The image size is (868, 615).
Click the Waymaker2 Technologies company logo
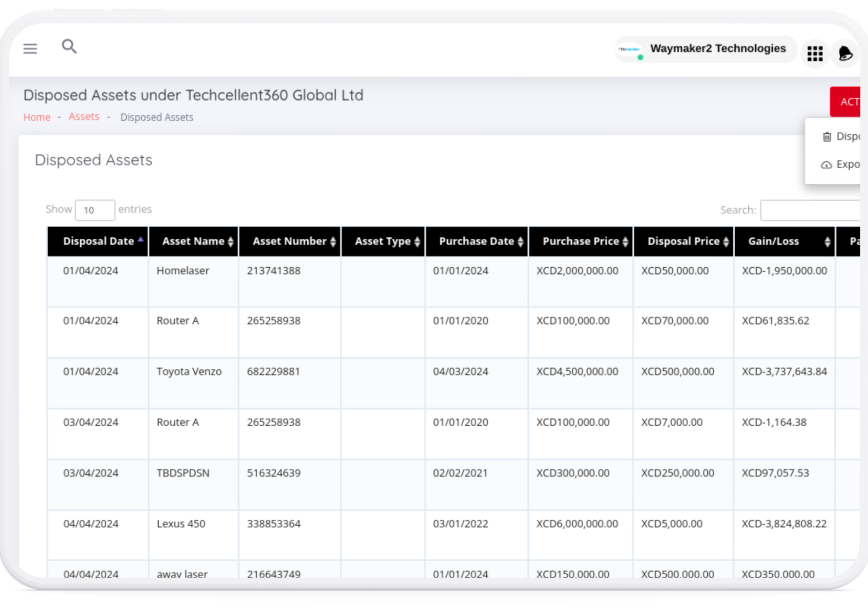[x=629, y=50]
